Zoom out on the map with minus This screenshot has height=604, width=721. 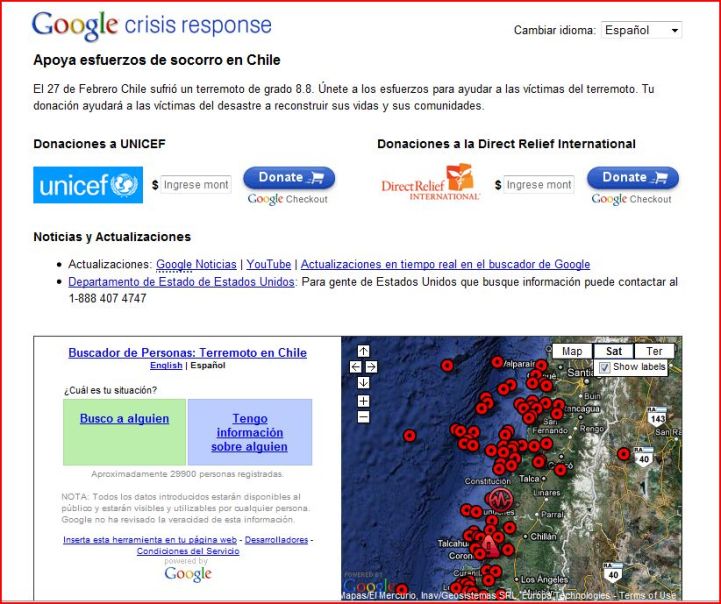(x=363, y=417)
